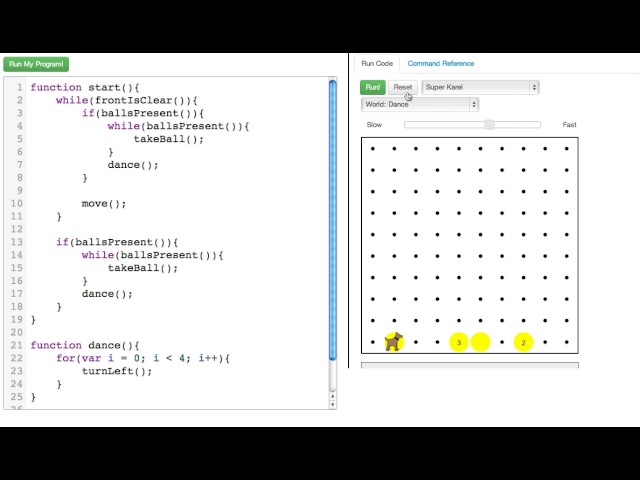Click the Fast label of speed slider
Image resolution: width=640 pixels, height=480 pixels.
(x=569, y=125)
